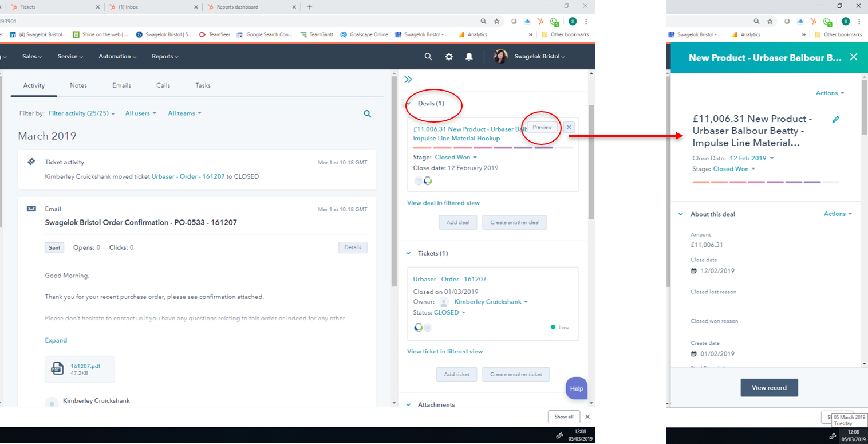Open the Analytics bookmark

point(472,34)
